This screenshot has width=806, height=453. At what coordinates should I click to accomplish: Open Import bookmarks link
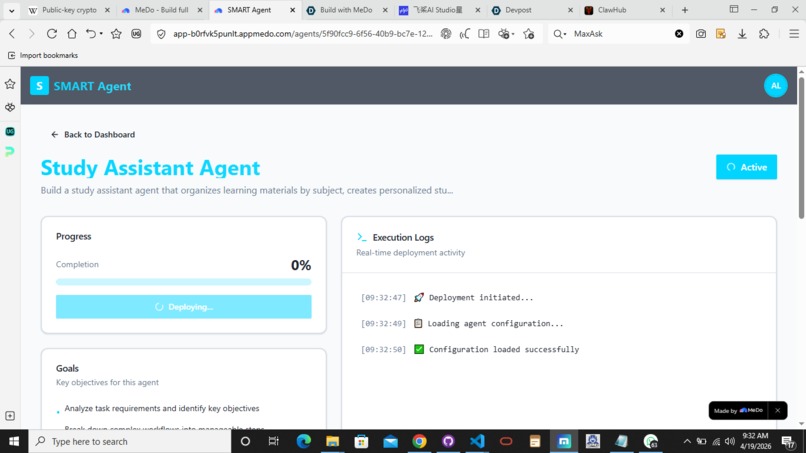(x=43, y=56)
